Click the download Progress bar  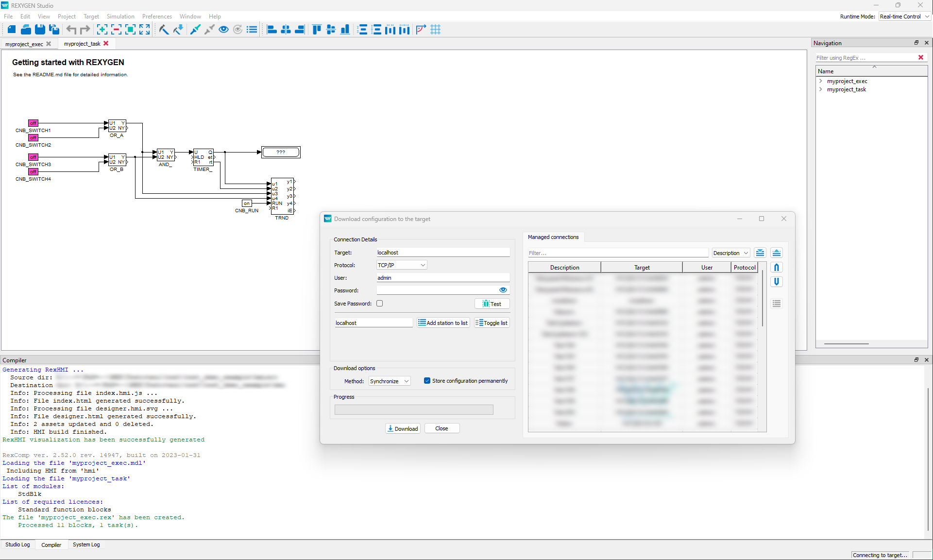click(414, 410)
